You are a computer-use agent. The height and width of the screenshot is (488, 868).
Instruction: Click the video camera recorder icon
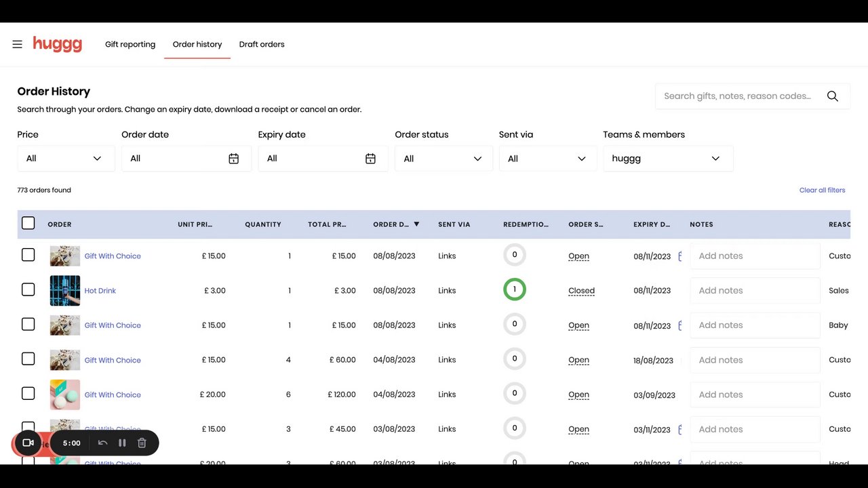coord(28,443)
